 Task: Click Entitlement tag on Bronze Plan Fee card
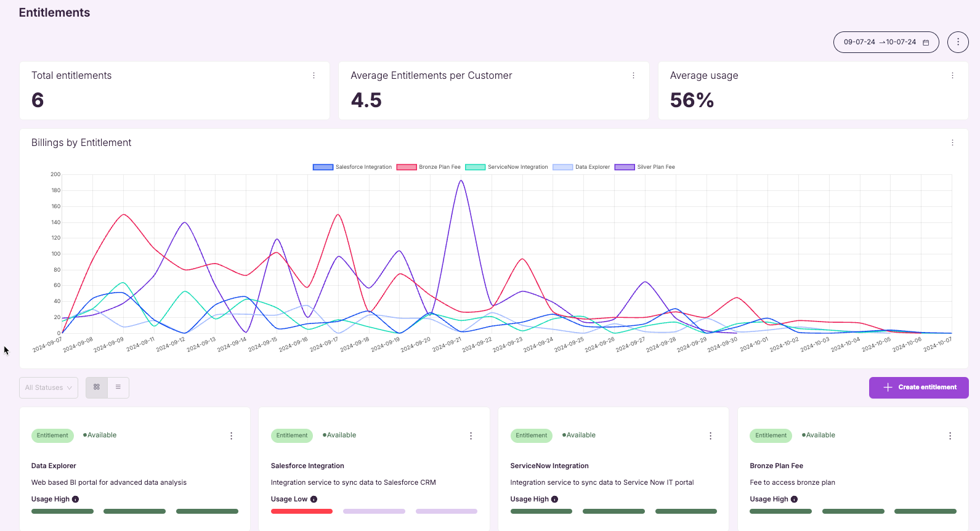pyautogui.click(x=771, y=436)
